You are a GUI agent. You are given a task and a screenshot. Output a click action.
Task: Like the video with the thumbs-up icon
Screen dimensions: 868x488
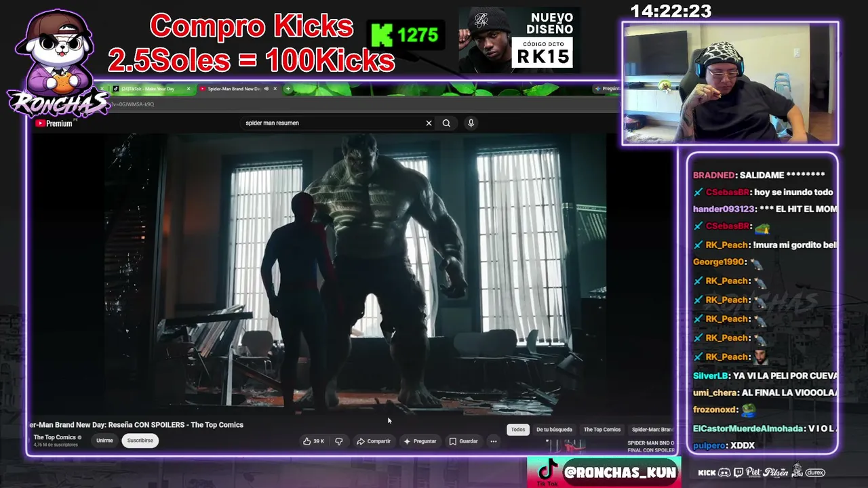[x=307, y=441]
